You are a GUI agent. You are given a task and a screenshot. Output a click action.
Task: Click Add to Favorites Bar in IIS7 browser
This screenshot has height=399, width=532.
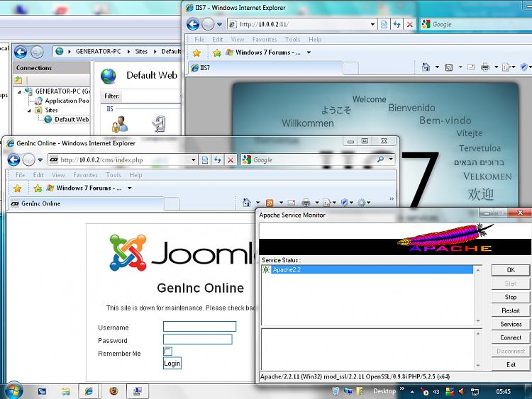(217, 52)
